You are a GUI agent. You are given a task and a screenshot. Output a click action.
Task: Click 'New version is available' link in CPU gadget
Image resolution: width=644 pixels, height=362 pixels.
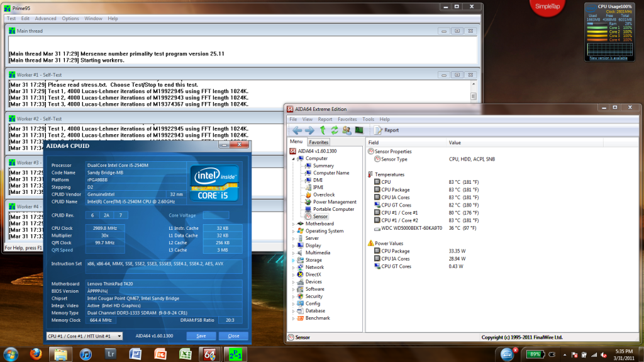(608, 58)
